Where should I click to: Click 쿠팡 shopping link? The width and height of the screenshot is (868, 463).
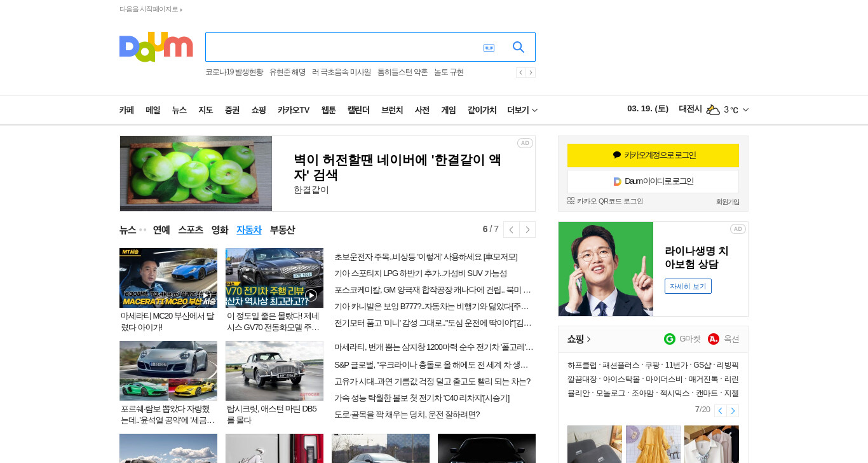(x=651, y=365)
